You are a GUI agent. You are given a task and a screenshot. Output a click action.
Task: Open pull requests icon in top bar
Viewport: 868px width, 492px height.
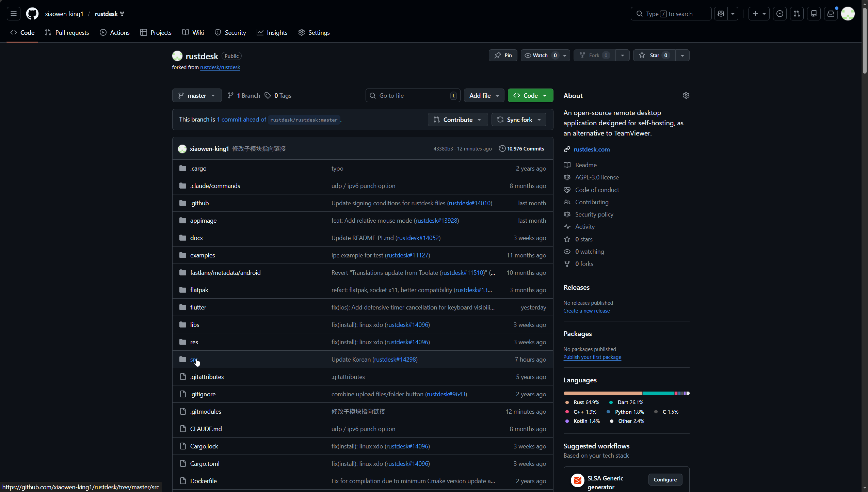click(x=797, y=14)
